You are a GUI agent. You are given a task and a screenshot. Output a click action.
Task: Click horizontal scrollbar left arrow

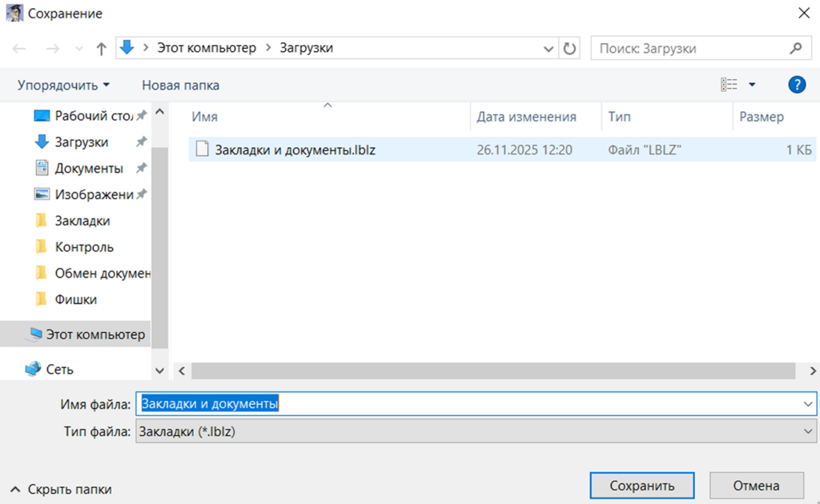click(182, 371)
